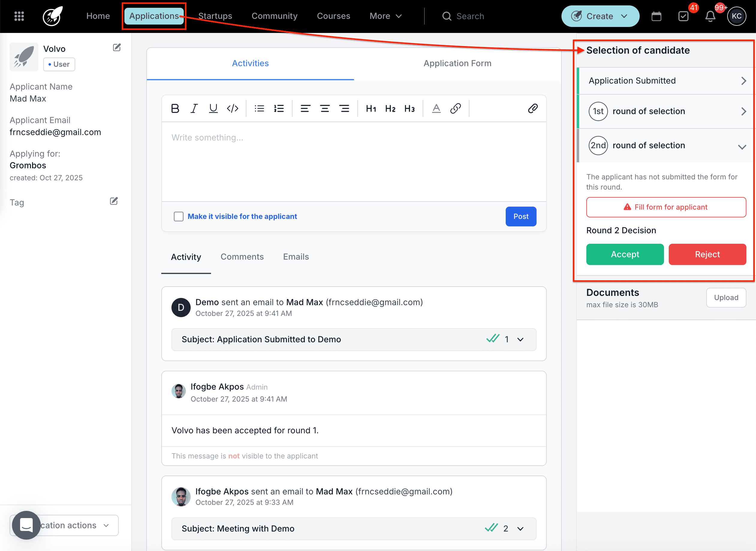Collapse the 2nd round of selection section
The image size is (756, 551).
(x=742, y=146)
